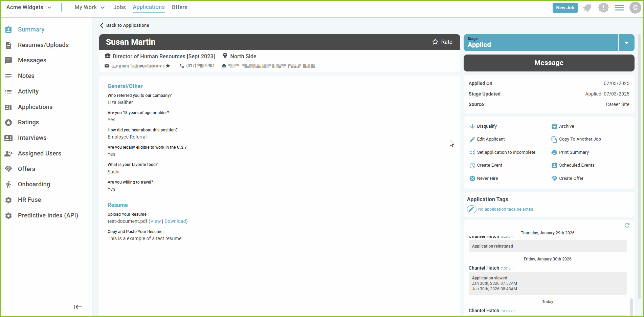Viewport: 644px width, 317px height.
Task: Download the test-document.pdf resume
Action: pos(175,221)
